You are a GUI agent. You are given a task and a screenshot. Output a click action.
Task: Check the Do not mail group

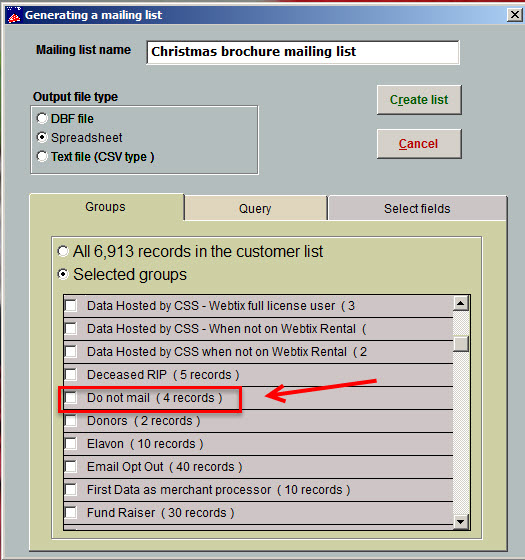point(71,398)
